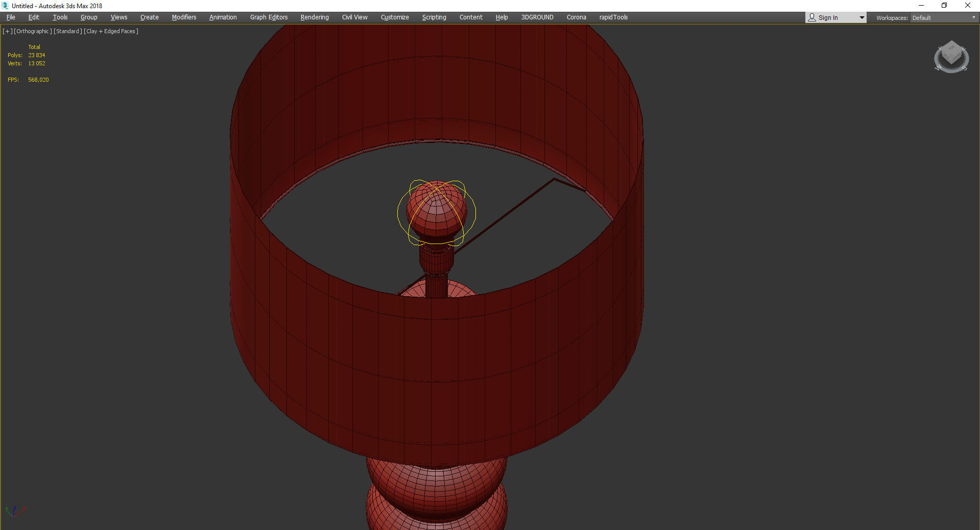The height and width of the screenshot is (530, 980).
Task: Open the Help menu
Action: point(501,17)
